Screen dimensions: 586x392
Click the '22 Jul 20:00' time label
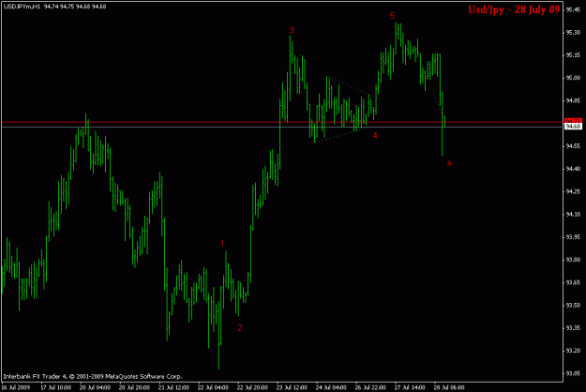click(x=252, y=387)
